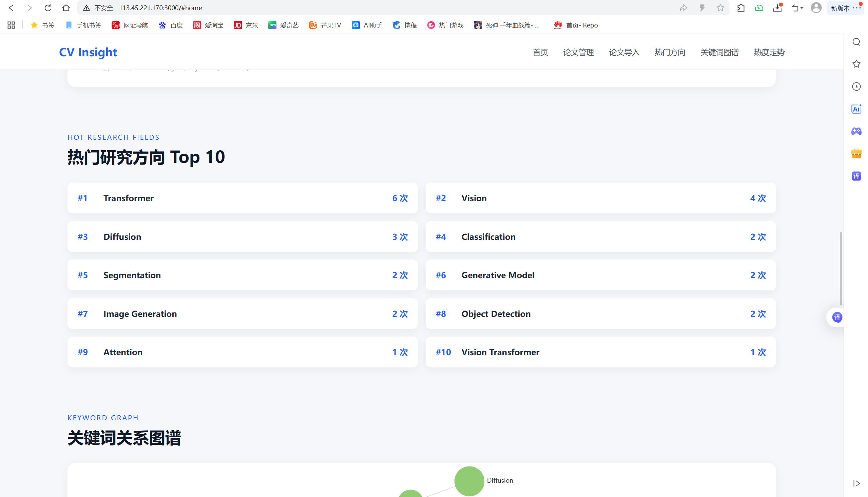Navigate to 关键词图谱 section
The width and height of the screenshot is (868, 497).
click(719, 52)
